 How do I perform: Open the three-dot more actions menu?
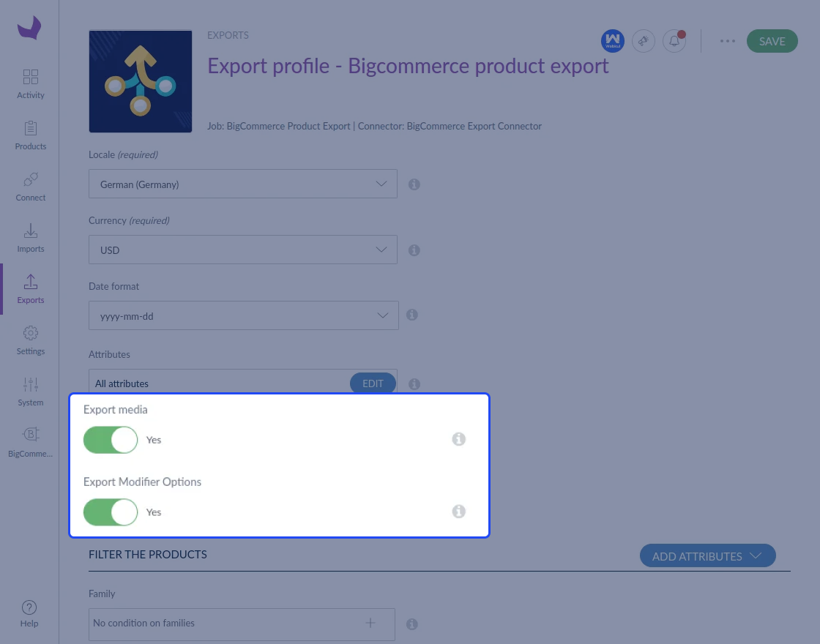(728, 41)
